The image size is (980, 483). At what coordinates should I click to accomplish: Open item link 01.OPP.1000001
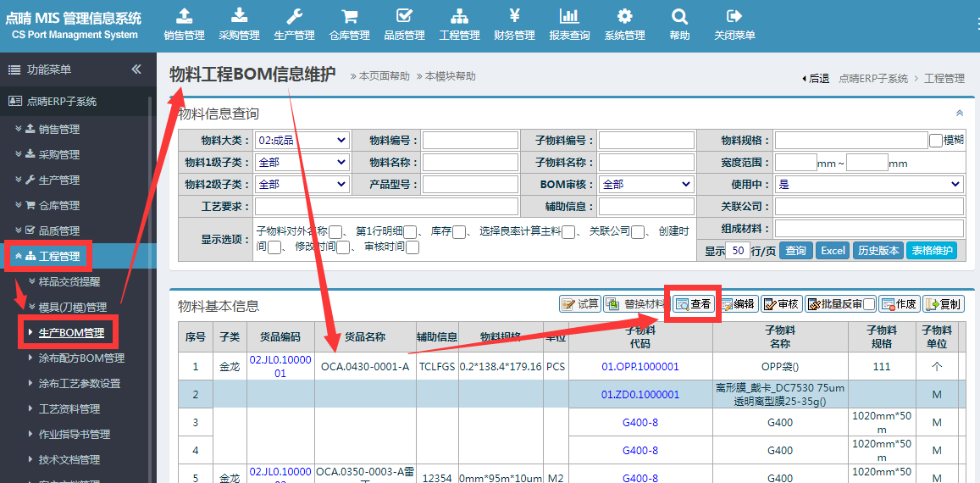[639, 367]
